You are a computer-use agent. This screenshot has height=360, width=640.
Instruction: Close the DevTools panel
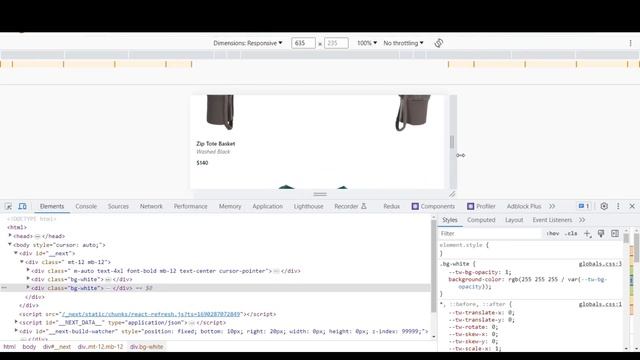click(x=632, y=206)
